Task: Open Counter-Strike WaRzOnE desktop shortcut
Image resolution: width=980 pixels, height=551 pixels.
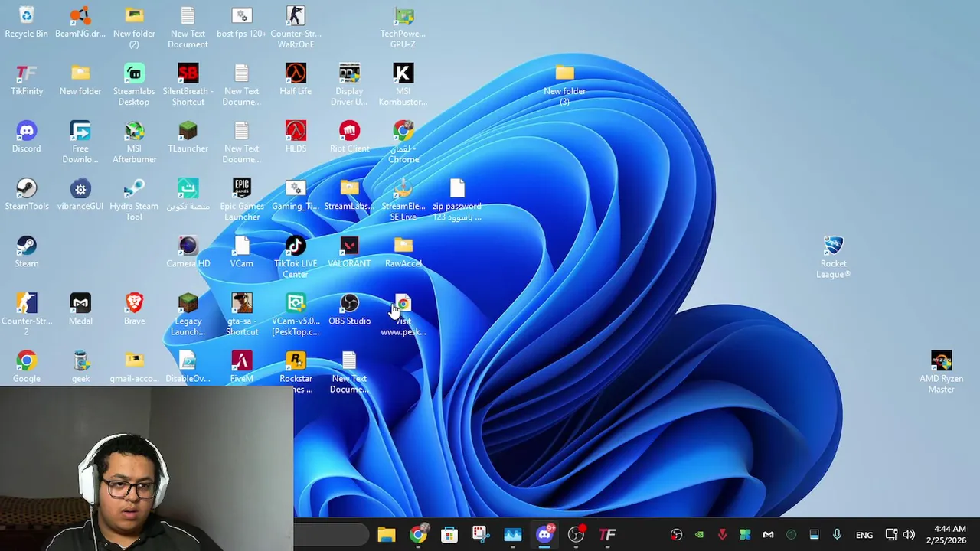Action: click(x=296, y=28)
